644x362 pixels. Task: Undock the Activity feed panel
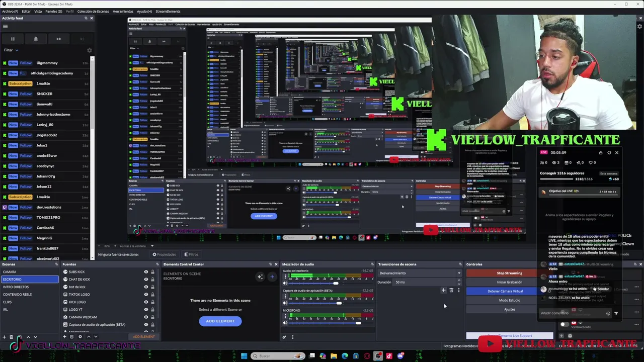tap(87, 18)
